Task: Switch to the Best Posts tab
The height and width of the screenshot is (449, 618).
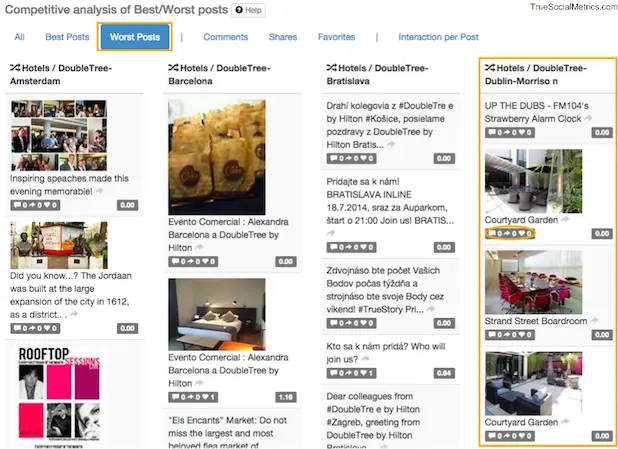Action: pyautogui.click(x=67, y=37)
